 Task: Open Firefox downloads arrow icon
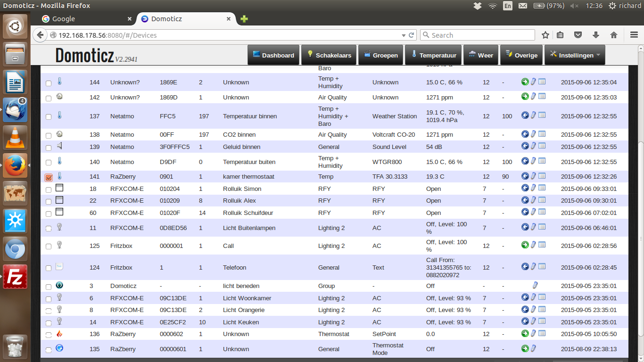pyautogui.click(x=596, y=35)
